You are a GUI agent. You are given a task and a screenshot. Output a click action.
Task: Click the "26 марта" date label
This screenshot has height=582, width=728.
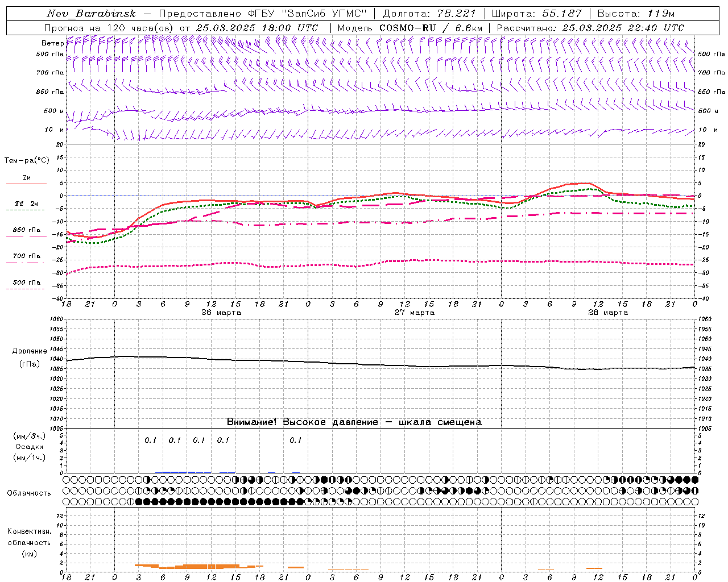point(222,313)
